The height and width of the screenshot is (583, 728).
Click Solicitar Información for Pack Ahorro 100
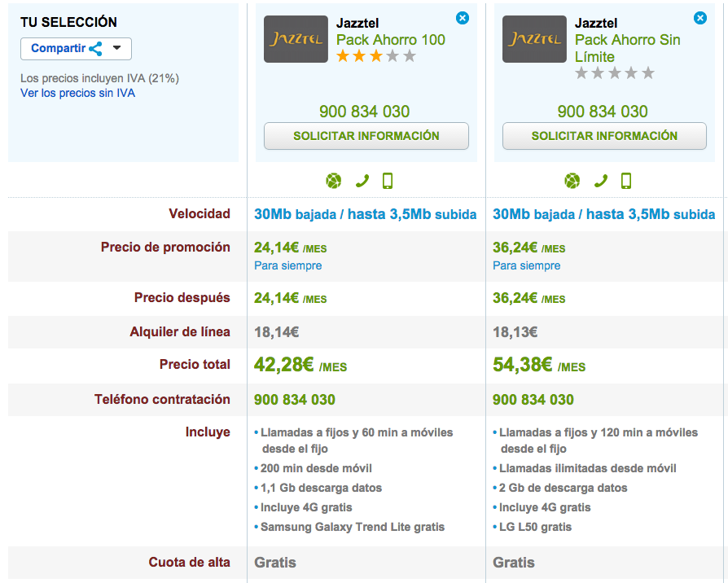pyautogui.click(x=366, y=136)
